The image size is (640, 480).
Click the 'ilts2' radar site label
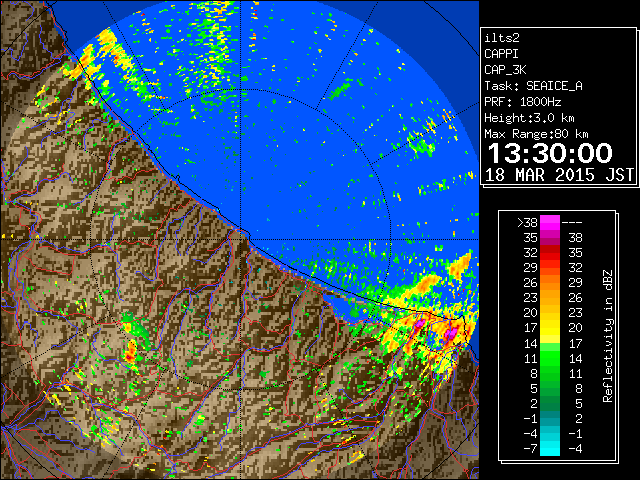(502, 38)
